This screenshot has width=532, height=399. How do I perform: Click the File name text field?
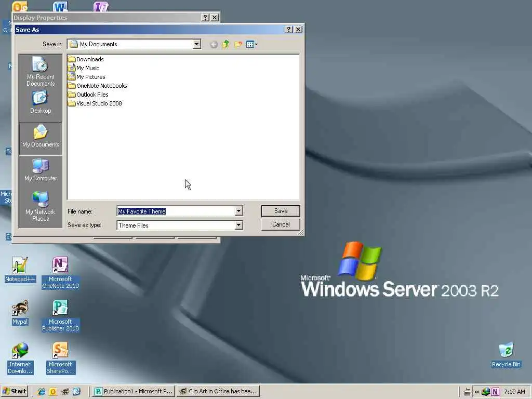click(176, 211)
